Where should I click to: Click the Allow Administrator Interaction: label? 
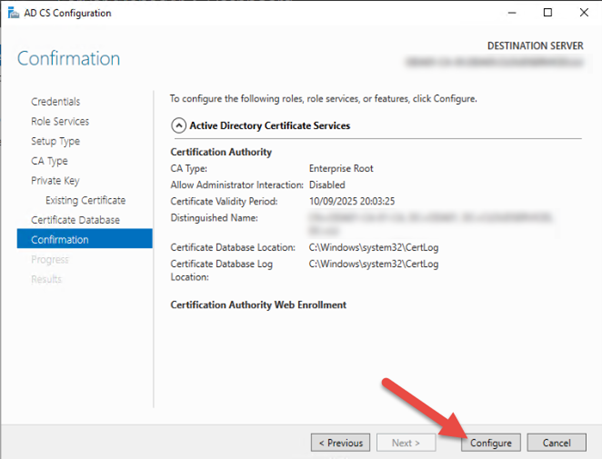tap(237, 185)
